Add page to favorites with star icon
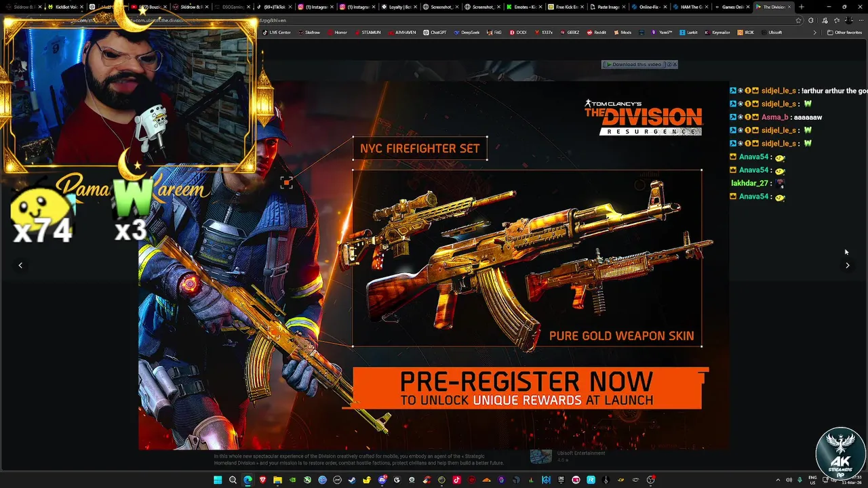 [799, 20]
